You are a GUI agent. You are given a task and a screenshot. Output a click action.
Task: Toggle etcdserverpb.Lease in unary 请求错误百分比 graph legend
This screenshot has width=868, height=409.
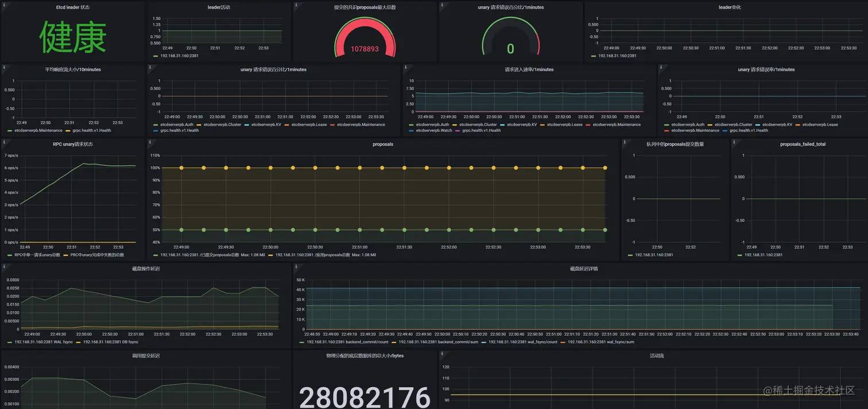point(309,124)
